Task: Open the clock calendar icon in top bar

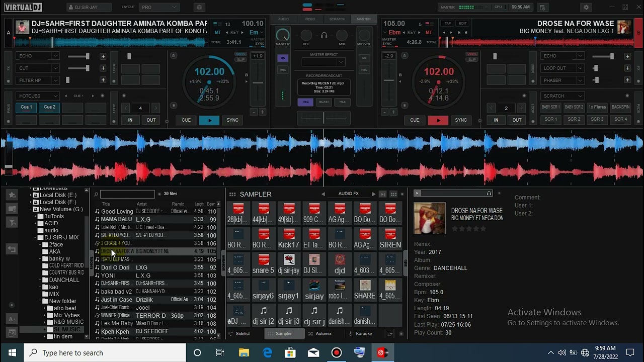Action: [x=542, y=8]
